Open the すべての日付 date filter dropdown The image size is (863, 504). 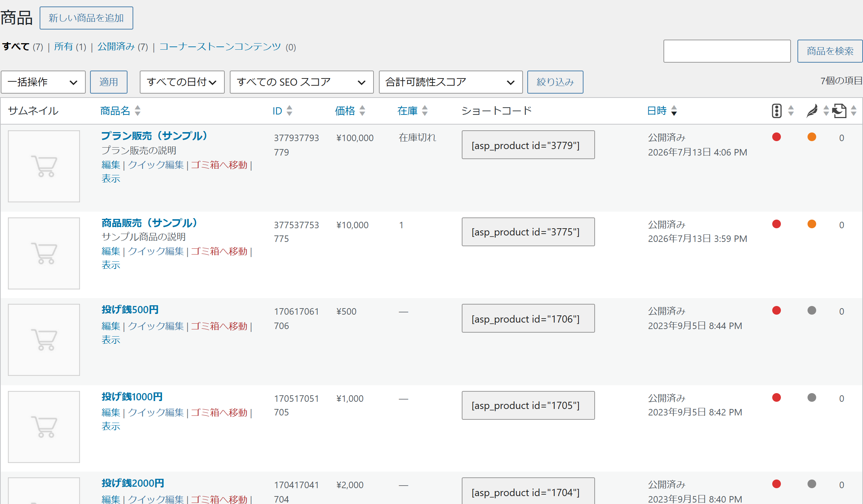coord(182,82)
